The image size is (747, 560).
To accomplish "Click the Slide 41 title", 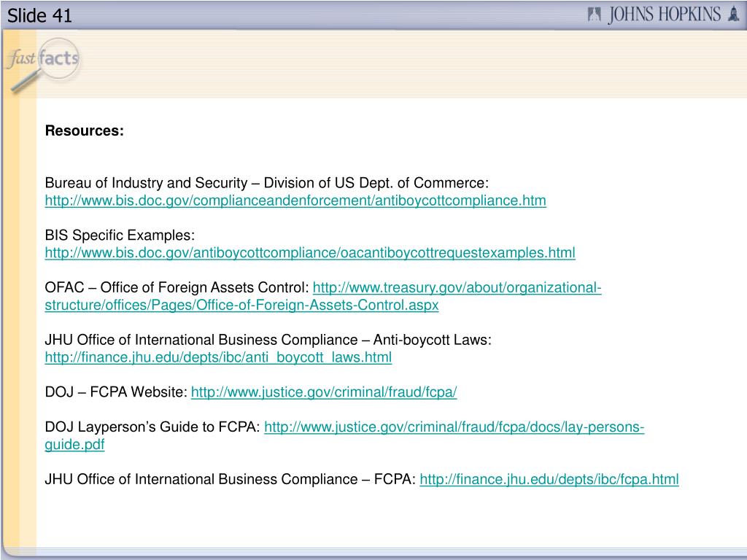I will pos(39,16).
